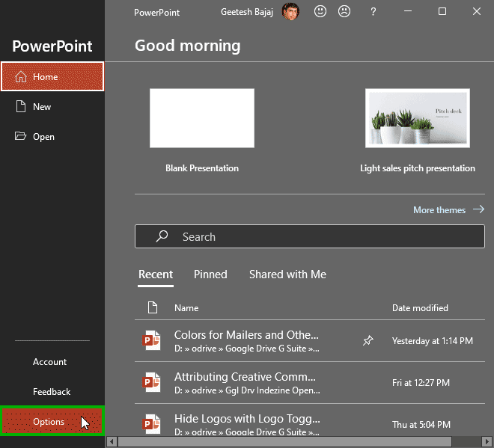Image resolution: width=494 pixels, height=448 pixels.
Task: Create a Blank Presentation from thumbnail
Action: point(202,118)
